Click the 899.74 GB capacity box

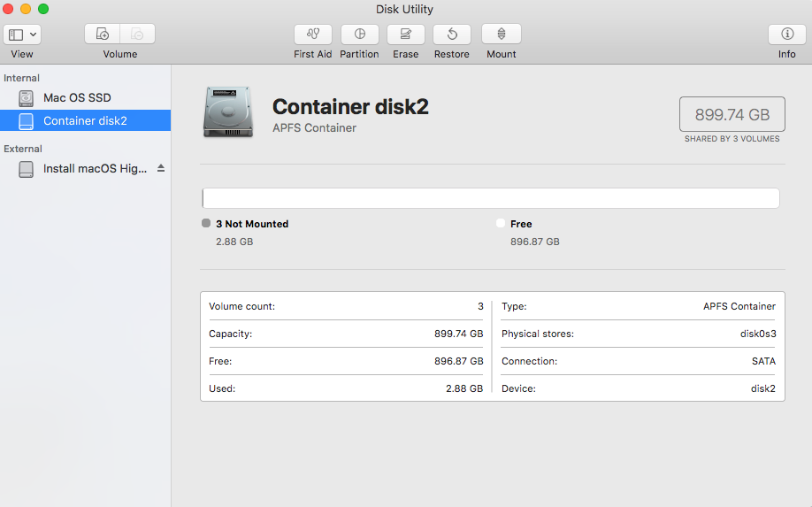(x=732, y=114)
